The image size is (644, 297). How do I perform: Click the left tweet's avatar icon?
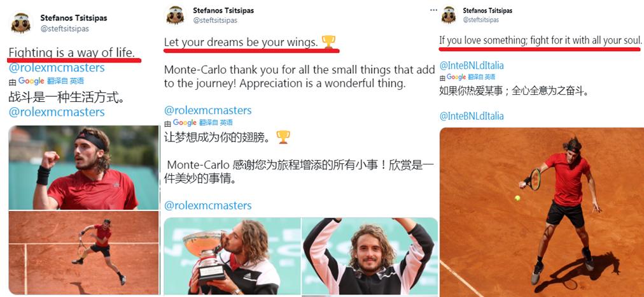click(20, 22)
